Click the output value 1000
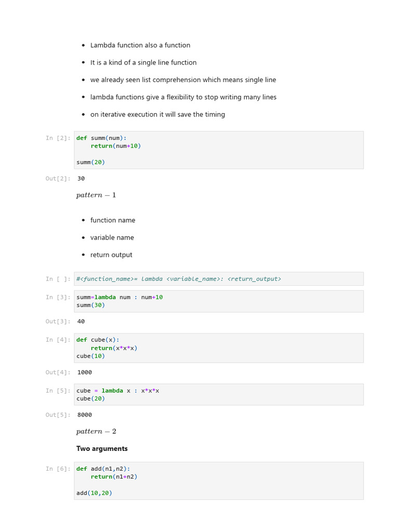Image resolution: width=399 pixels, height=532 pixels. tap(85, 373)
